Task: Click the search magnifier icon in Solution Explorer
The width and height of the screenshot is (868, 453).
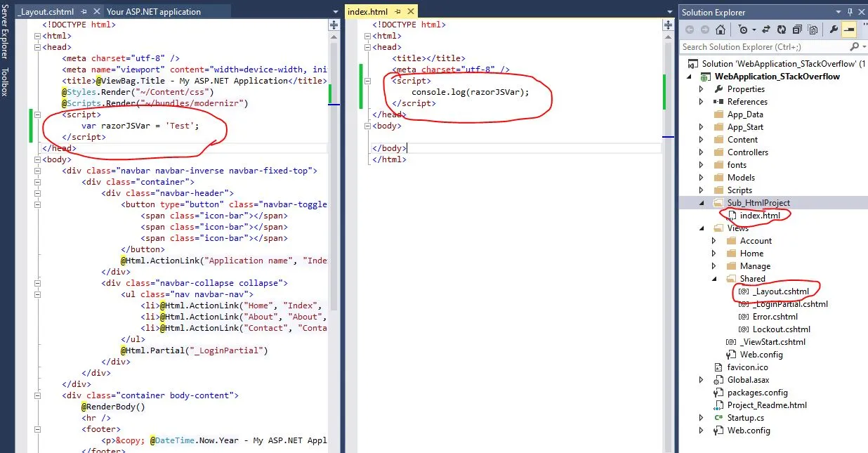Action: point(854,47)
